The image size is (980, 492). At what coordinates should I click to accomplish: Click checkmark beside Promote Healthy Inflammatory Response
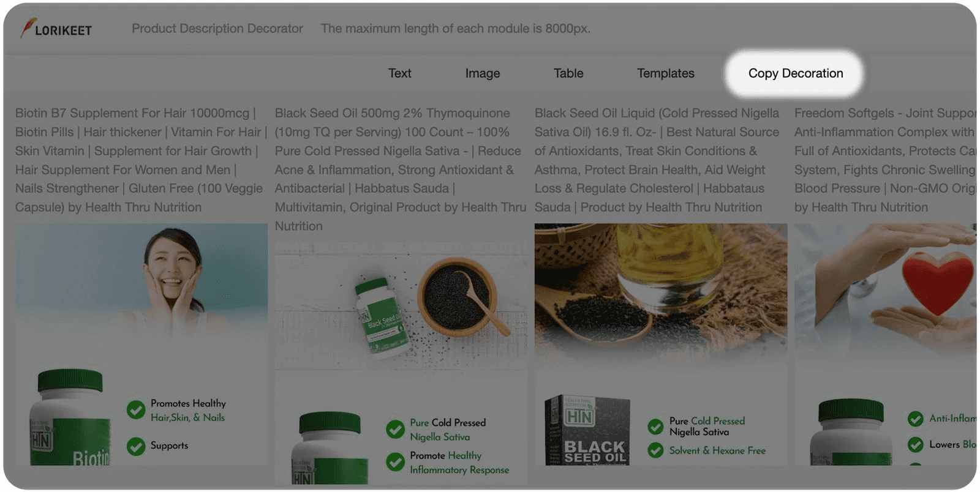(395, 462)
